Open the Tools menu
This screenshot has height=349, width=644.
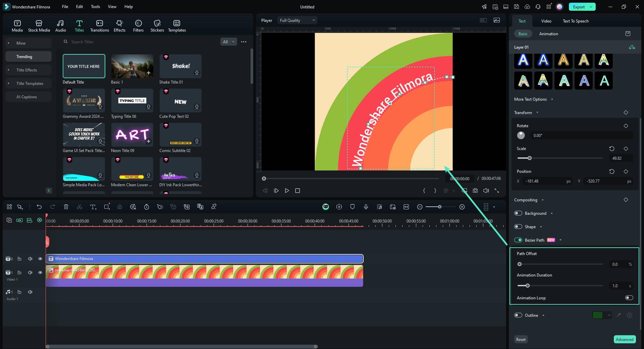(x=95, y=7)
